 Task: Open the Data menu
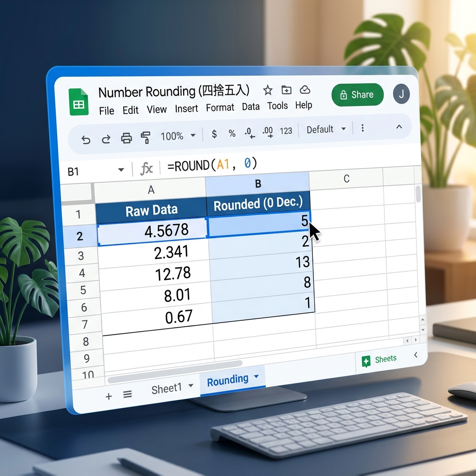click(x=251, y=106)
